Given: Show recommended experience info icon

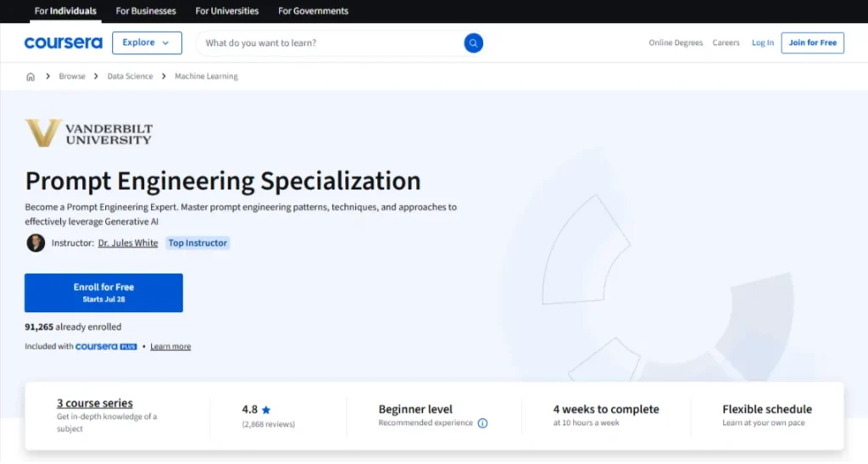Looking at the screenshot, I should pos(482,423).
